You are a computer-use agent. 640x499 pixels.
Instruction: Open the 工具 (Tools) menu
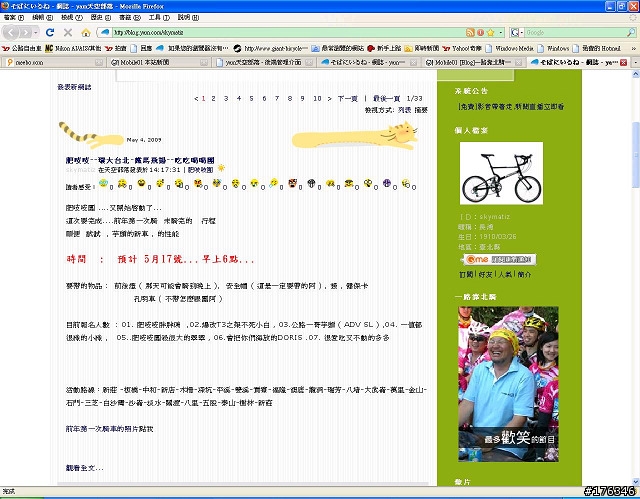(x=159, y=18)
